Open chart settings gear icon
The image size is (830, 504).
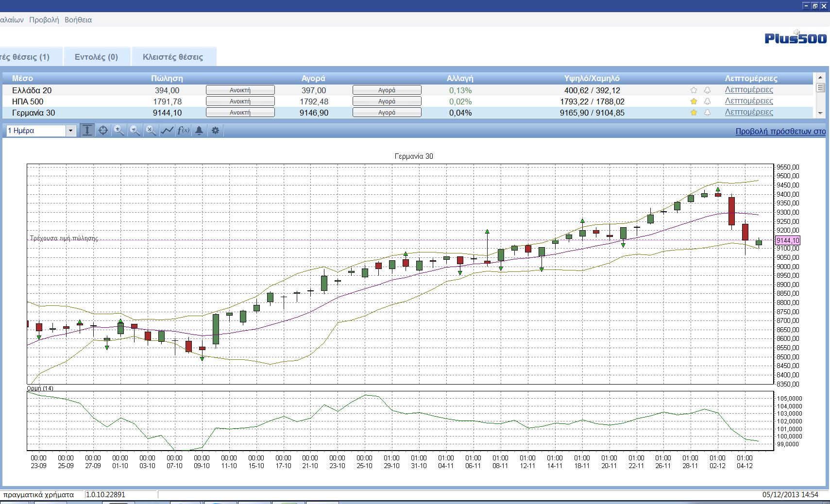tap(215, 130)
